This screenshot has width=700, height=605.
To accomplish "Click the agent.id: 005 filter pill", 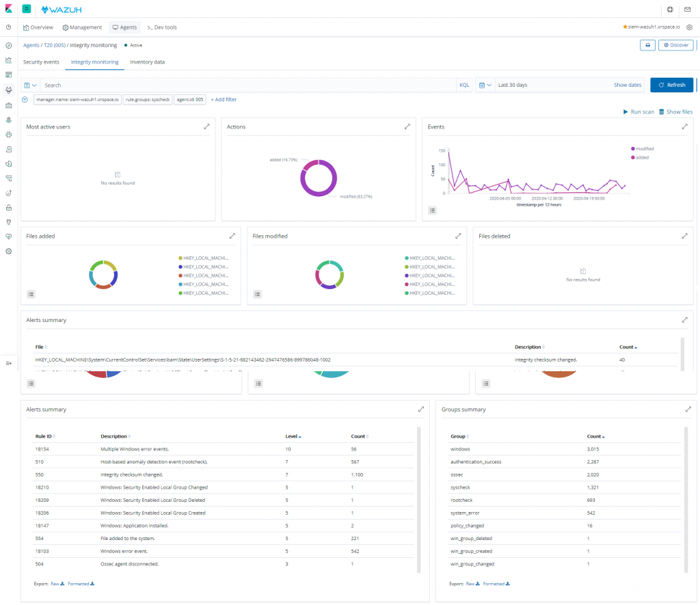I will pos(190,100).
